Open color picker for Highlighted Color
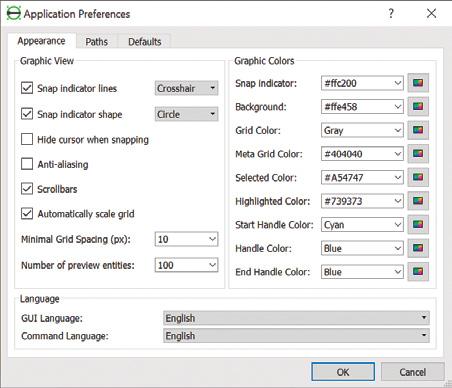The height and width of the screenshot is (388, 452). click(x=418, y=201)
